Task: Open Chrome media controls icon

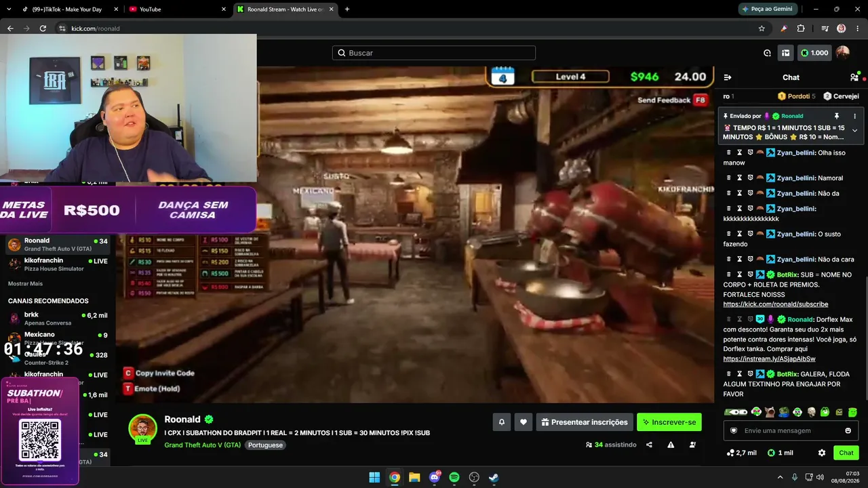Action: [x=825, y=28]
